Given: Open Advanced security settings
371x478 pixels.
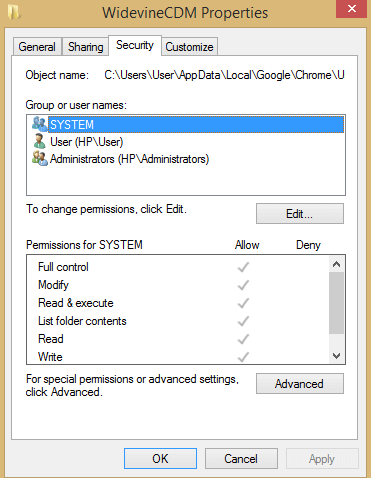Looking at the screenshot, I should pyautogui.click(x=300, y=384).
